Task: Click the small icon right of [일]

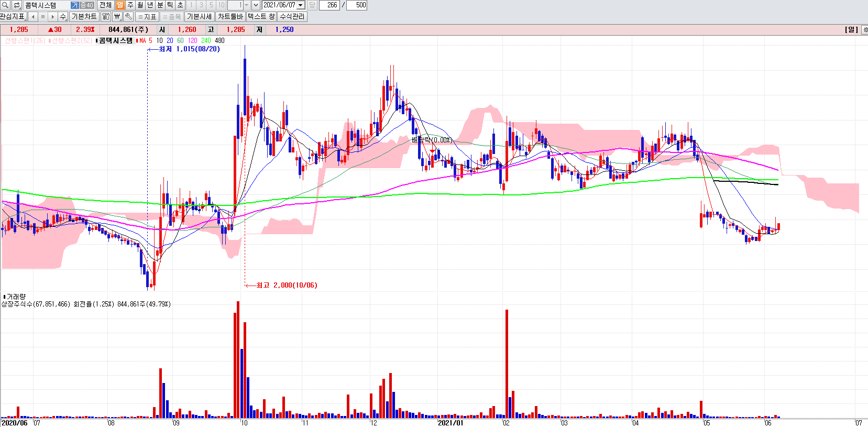Action: click(864, 30)
